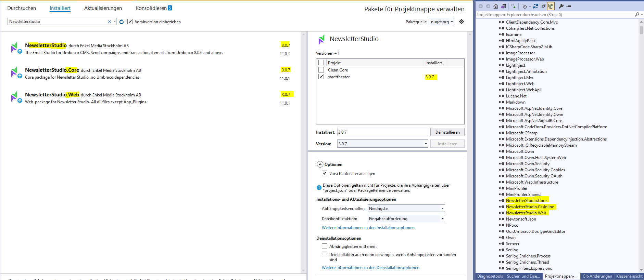The image size is (644, 280).
Task: Open the Klassenansicht tab
Action: tap(629, 276)
